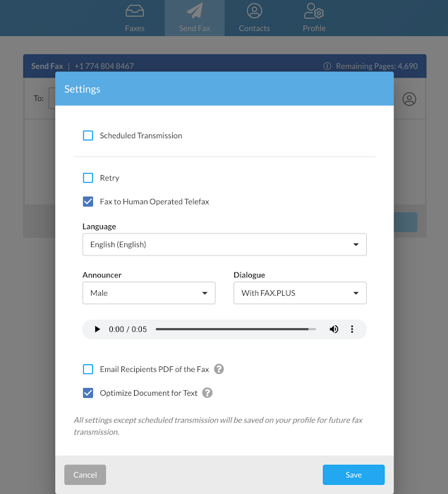Open the Announcer dropdown

pyautogui.click(x=149, y=293)
